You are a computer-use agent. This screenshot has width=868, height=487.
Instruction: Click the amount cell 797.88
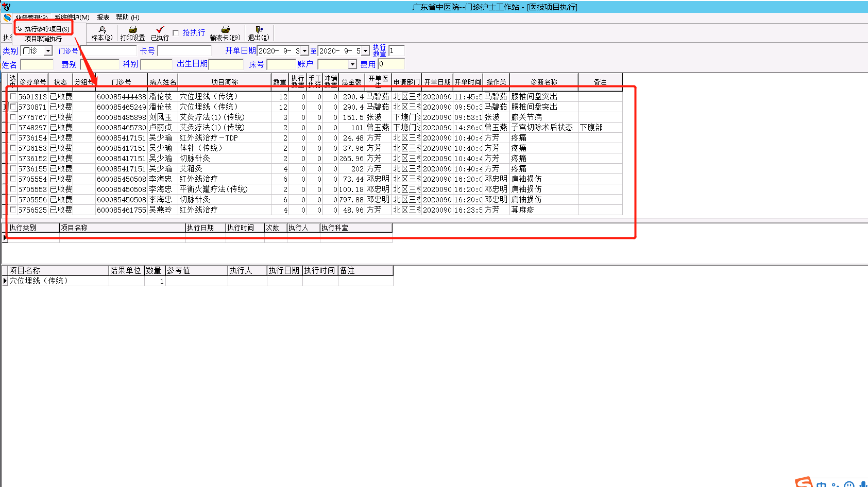pos(352,199)
